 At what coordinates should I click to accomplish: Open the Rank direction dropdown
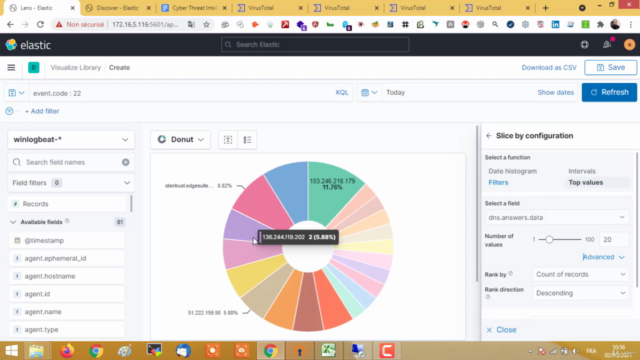580,293
